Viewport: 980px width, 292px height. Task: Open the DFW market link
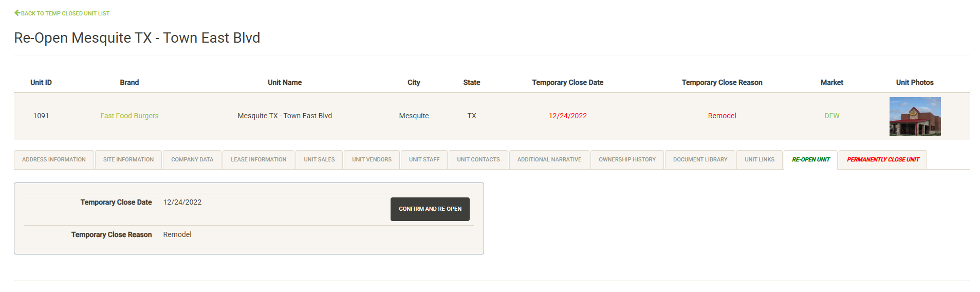click(831, 116)
